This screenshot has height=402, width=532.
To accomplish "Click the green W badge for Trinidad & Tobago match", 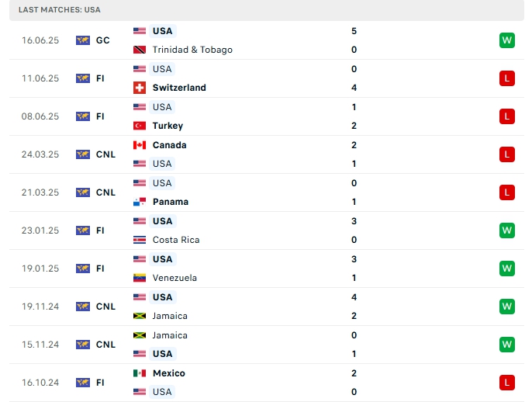I will pos(507,40).
